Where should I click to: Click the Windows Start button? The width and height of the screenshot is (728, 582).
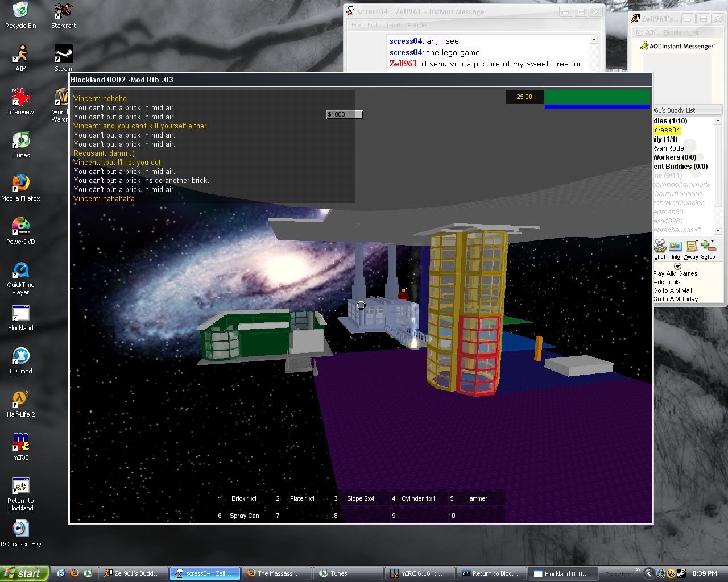tap(24, 573)
